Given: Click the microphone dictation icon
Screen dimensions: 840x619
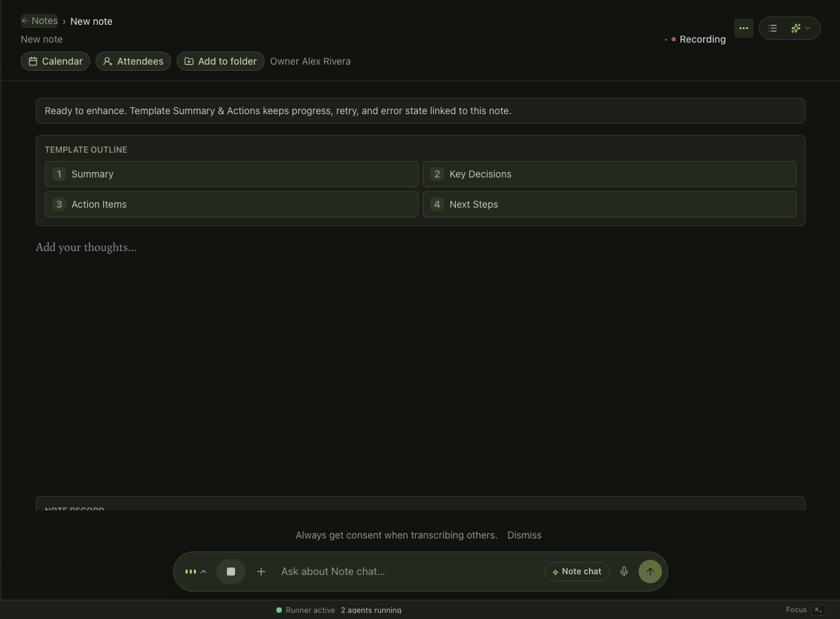Looking at the screenshot, I should click(624, 572).
